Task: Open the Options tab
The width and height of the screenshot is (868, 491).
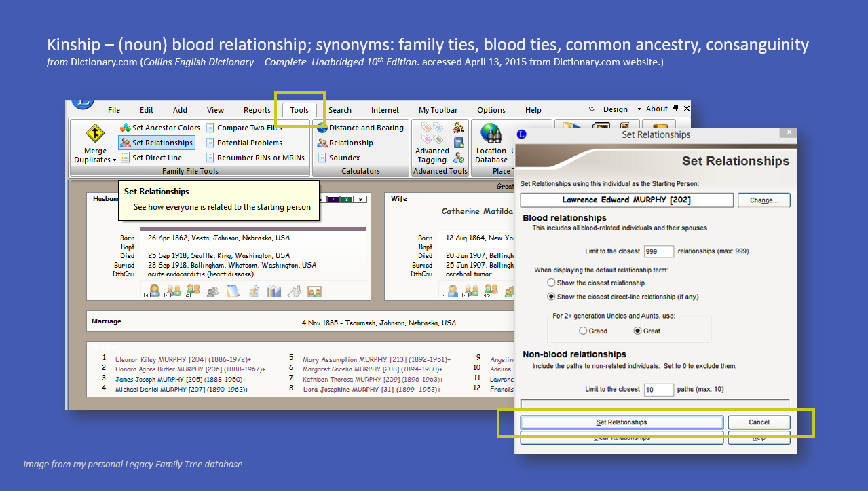Action: click(491, 110)
